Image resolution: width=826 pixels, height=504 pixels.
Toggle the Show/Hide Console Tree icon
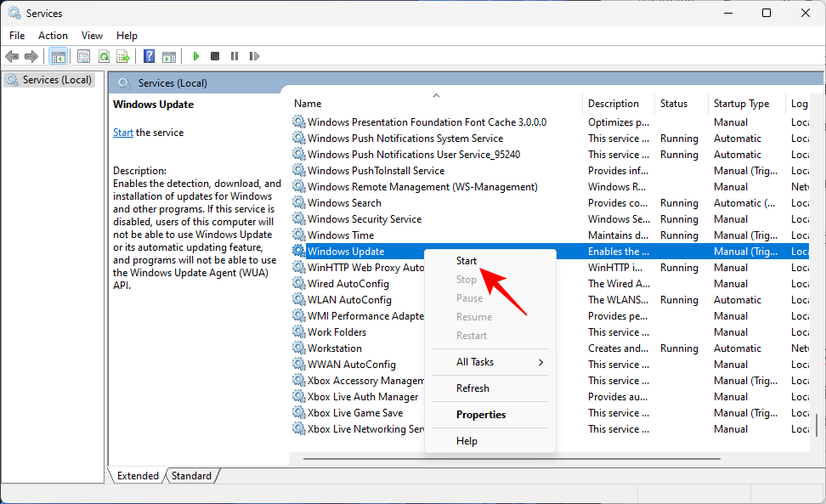tap(58, 55)
